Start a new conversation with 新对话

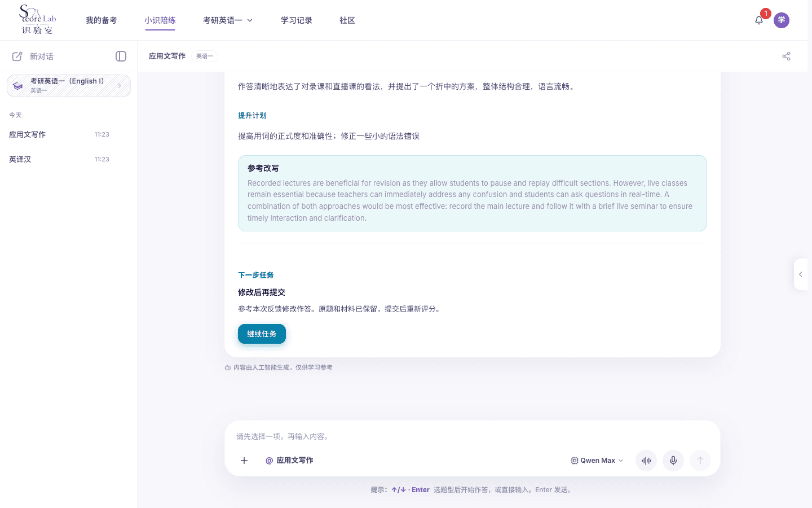pyautogui.click(x=33, y=56)
